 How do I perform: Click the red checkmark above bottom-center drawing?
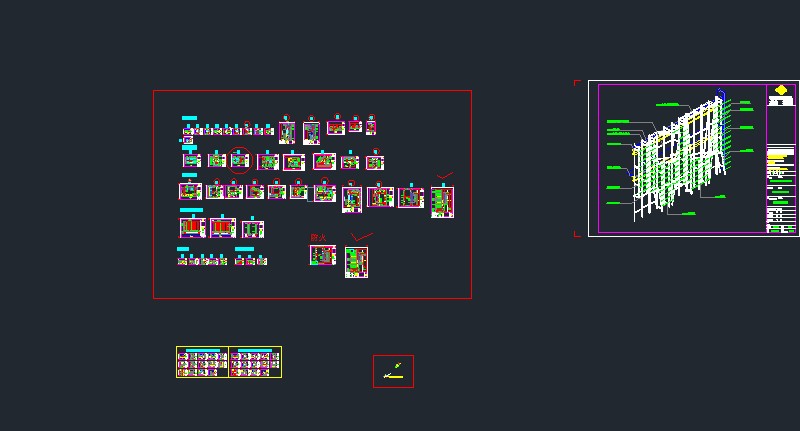click(361, 238)
